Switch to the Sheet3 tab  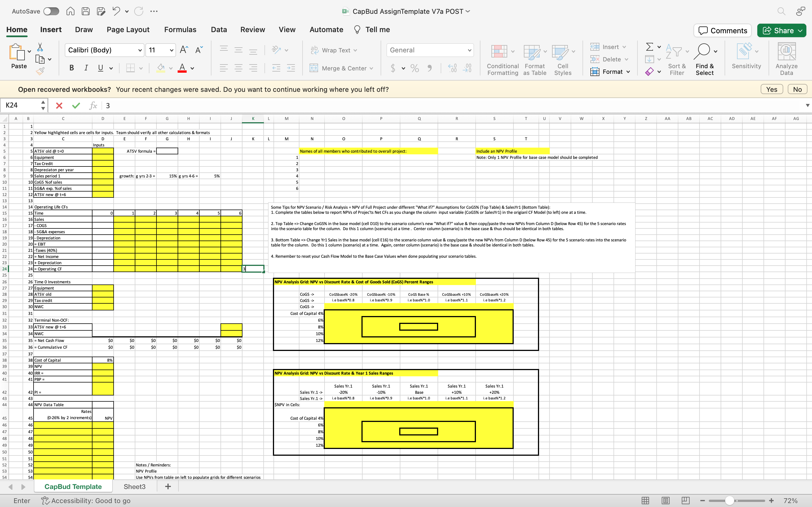tap(134, 486)
